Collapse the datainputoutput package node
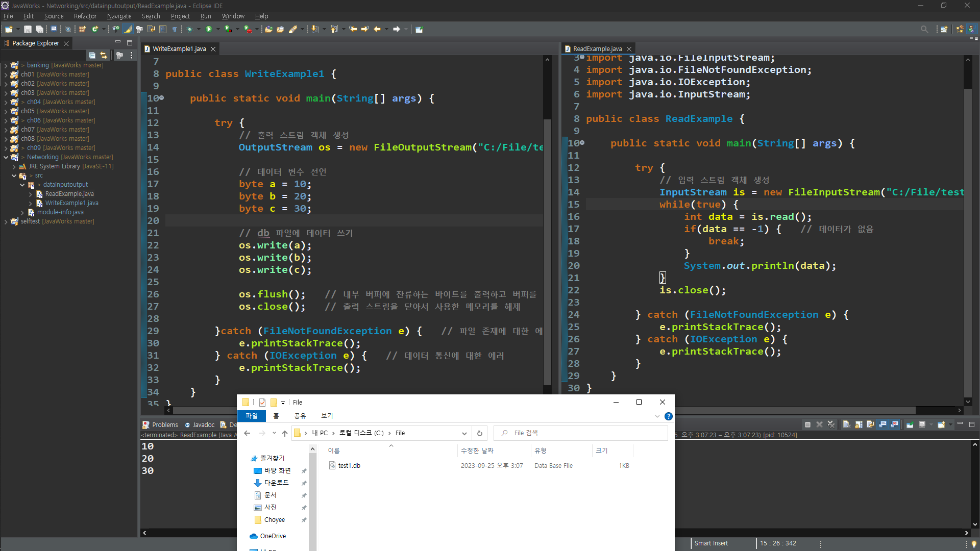The height and width of the screenshot is (551, 980). [x=22, y=185]
